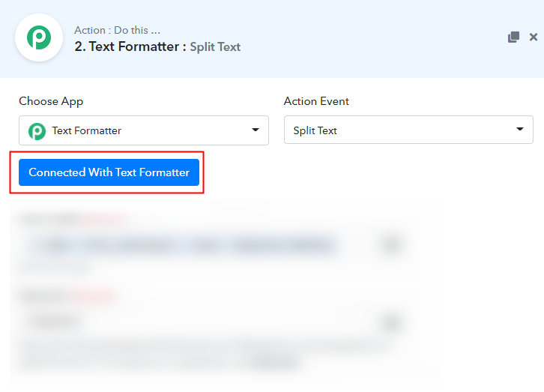This screenshot has height=392, width=544.
Task: Click the Action Event label
Action: coord(316,101)
